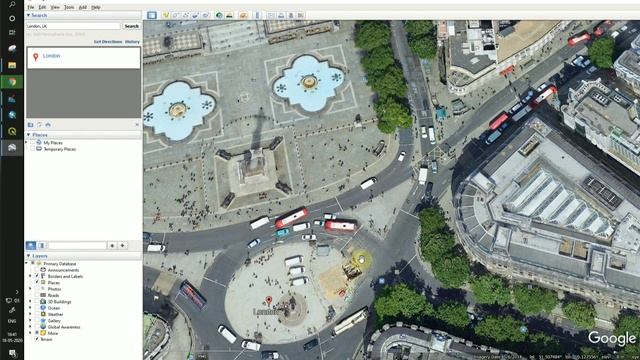Image resolution: width=640 pixels, height=360 pixels.
Task: Click the Email toolbar icon
Action: pyautogui.click(x=271, y=15)
